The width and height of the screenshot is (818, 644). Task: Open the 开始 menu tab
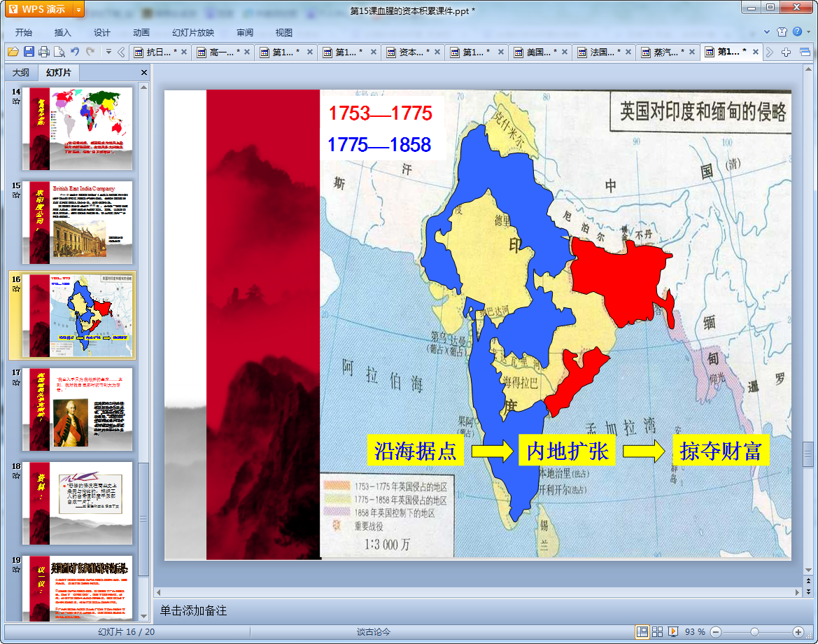(x=24, y=32)
